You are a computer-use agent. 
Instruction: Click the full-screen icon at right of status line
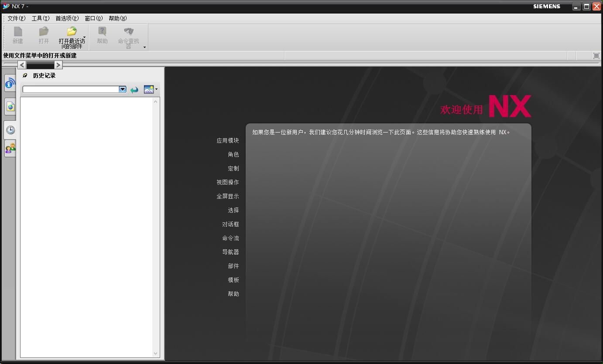[596, 55]
